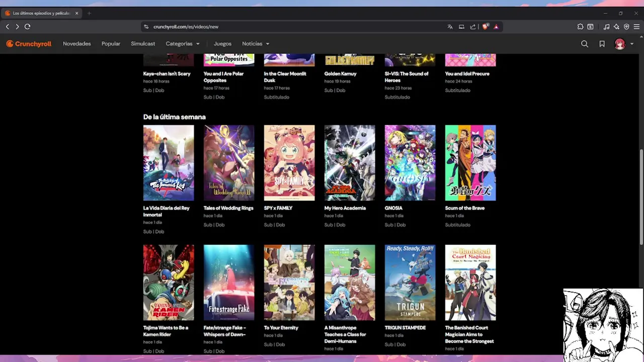Image resolution: width=644 pixels, height=362 pixels.
Task: Open the Leo AI sparkle icon
Action: (616, 27)
